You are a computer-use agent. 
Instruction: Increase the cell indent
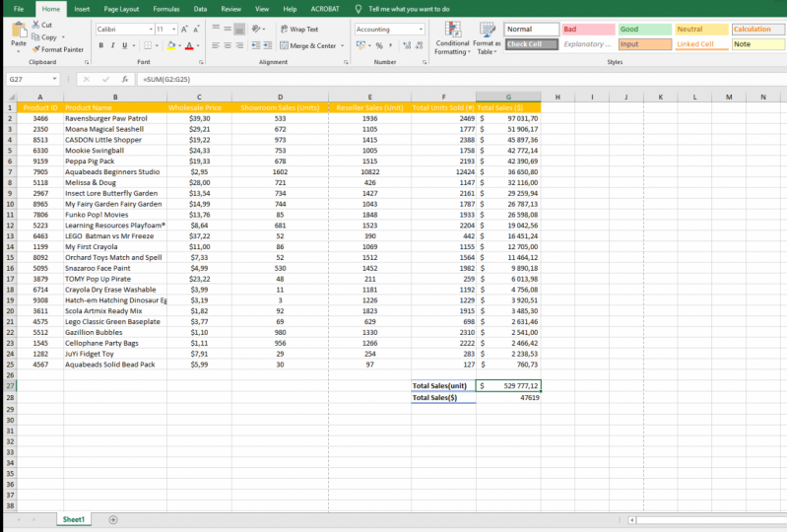(268, 45)
